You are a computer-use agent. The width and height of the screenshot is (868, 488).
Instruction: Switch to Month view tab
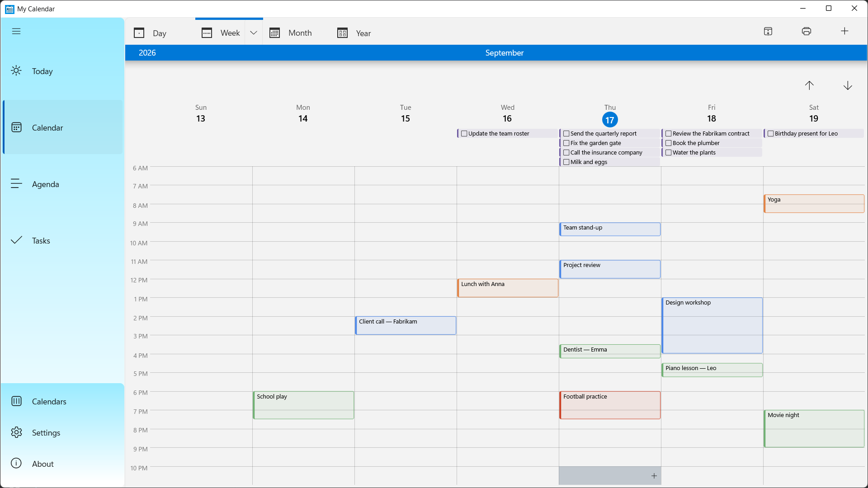pos(297,33)
